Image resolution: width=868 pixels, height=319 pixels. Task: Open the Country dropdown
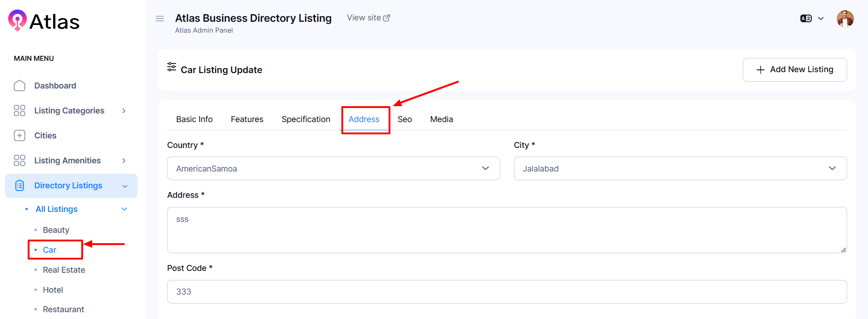(x=333, y=168)
